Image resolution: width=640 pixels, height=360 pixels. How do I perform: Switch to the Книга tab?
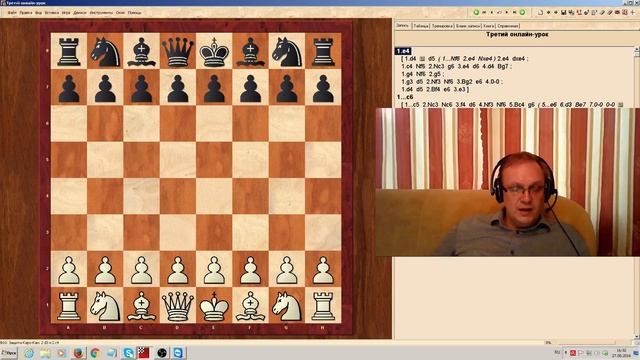click(x=489, y=26)
